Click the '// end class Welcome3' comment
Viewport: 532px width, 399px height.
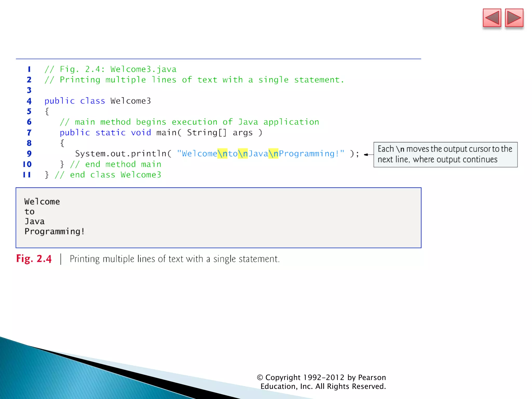(108, 175)
